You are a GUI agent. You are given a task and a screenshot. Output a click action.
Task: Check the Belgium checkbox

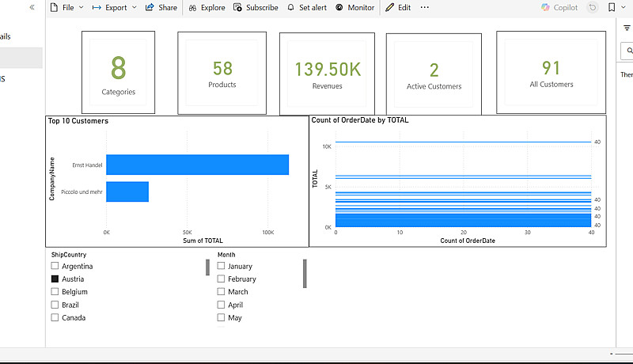click(x=55, y=291)
